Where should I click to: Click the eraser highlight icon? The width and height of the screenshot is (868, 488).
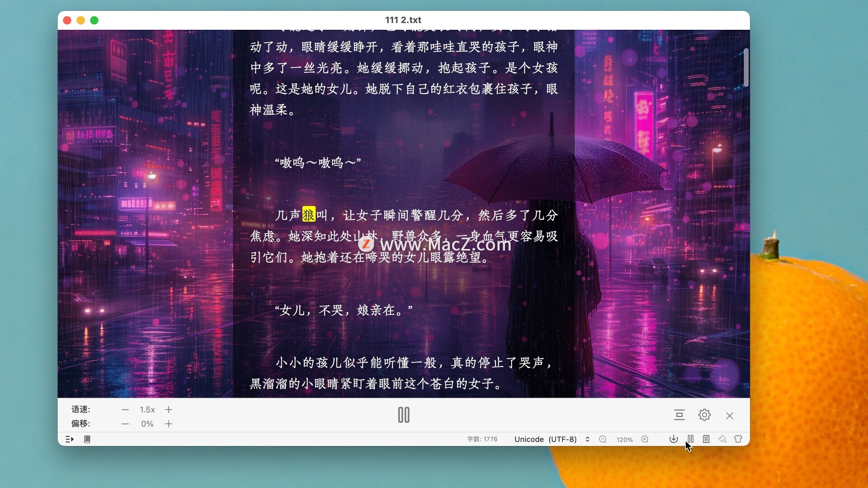point(722,439)
